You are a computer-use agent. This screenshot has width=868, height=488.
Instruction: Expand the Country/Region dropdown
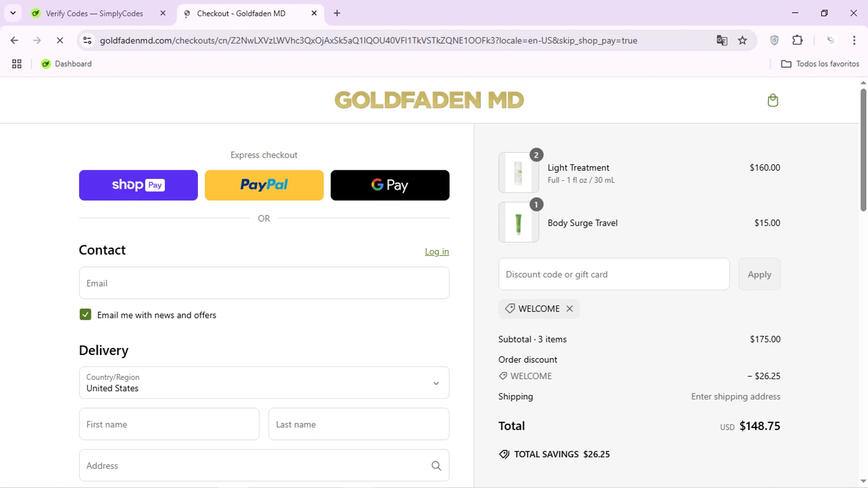pyautogui.click(x=264, y=383)
